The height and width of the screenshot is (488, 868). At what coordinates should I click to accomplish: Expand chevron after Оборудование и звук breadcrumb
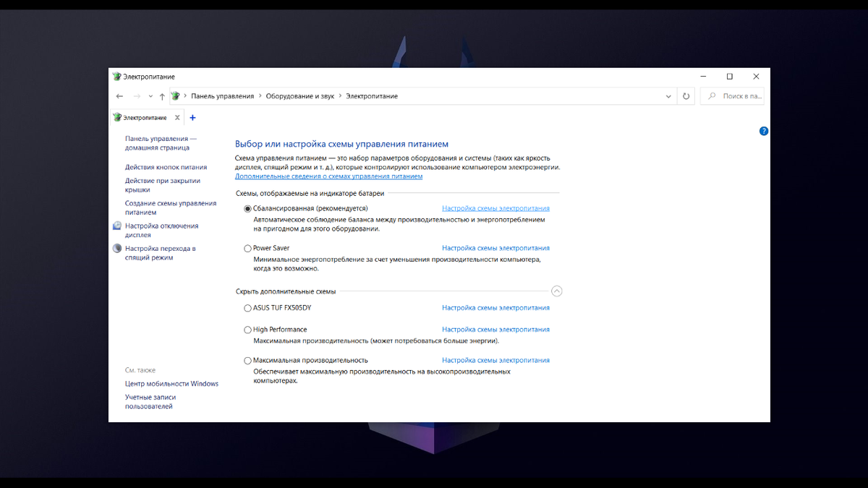[x=340, y=96]
